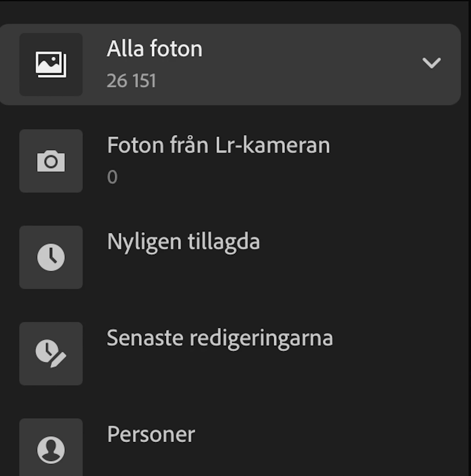Click the 0 count under Lr-kameran

(112, 177)
